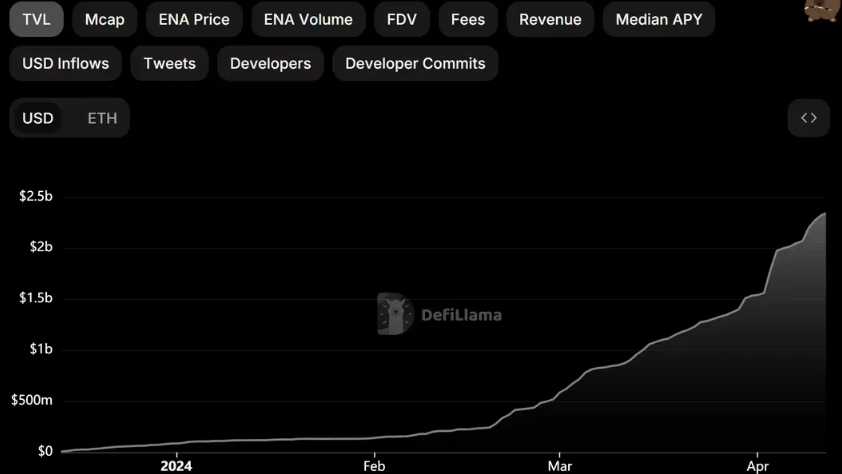Toggle ENA Volume on the chart
The height and width of the screenshot is (474, 842).
point(308,19)
